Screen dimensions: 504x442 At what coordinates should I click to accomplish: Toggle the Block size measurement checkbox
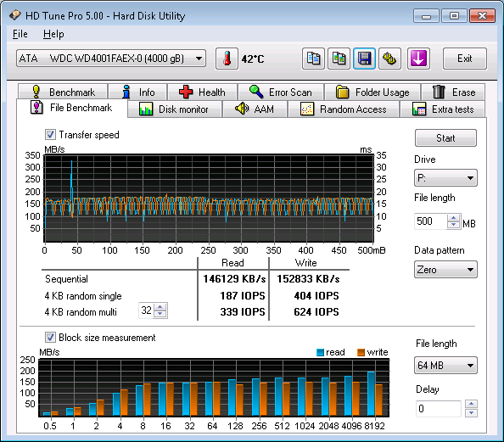point(50,337)
